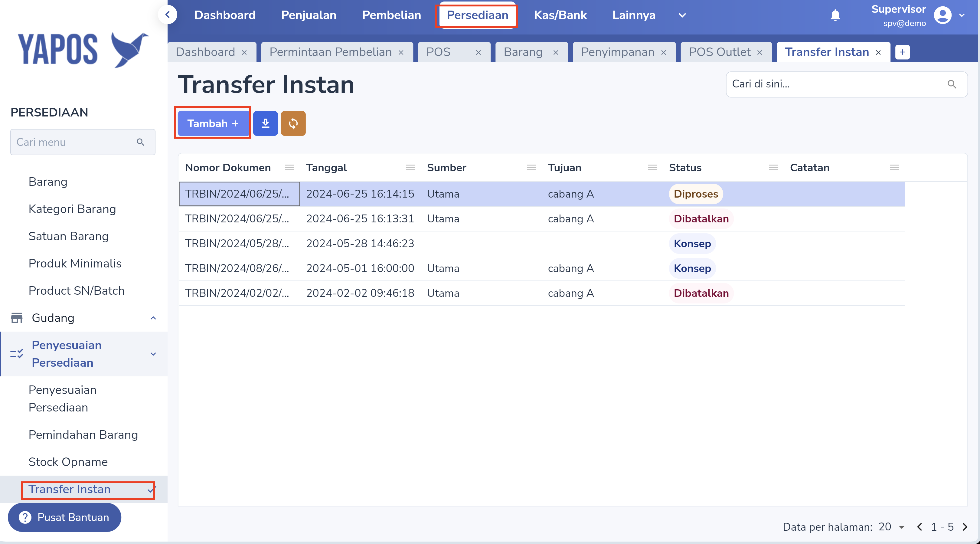The width and height of the screenshot is (980, 544).
Task: Open the notifications bell icon
Action: [x=835, y=15]
